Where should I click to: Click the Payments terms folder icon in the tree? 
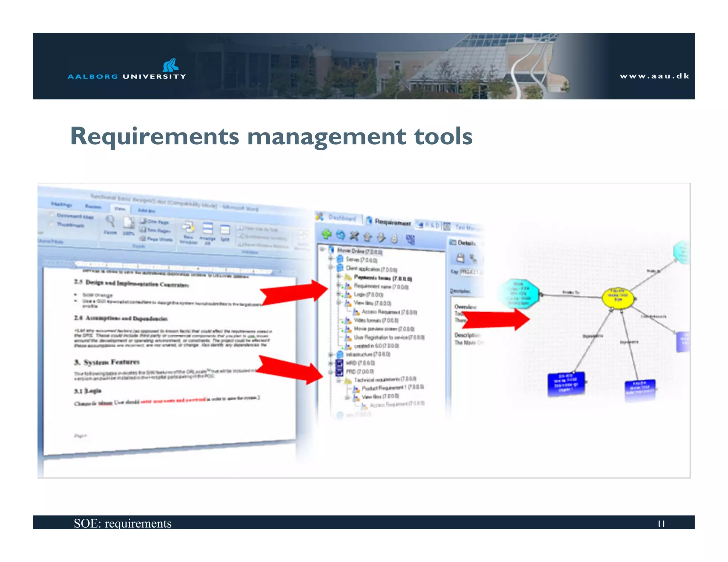(348, 277)
